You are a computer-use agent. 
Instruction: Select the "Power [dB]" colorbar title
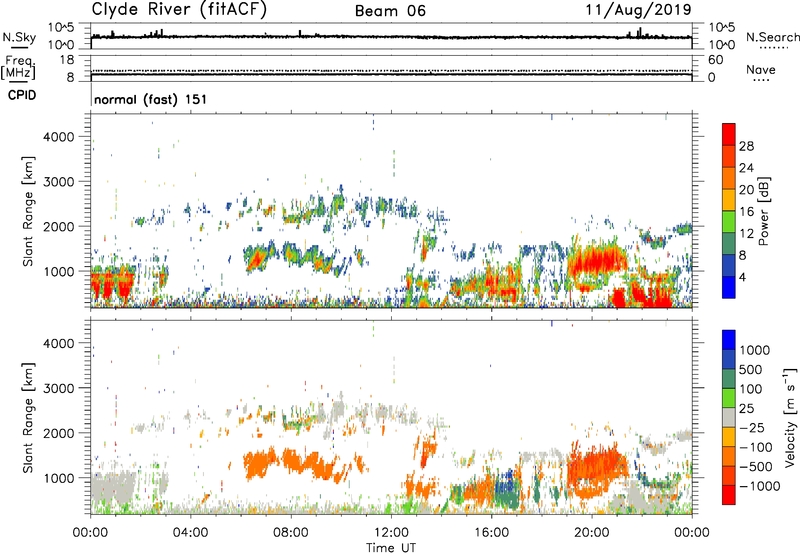[x=764, y=211]
